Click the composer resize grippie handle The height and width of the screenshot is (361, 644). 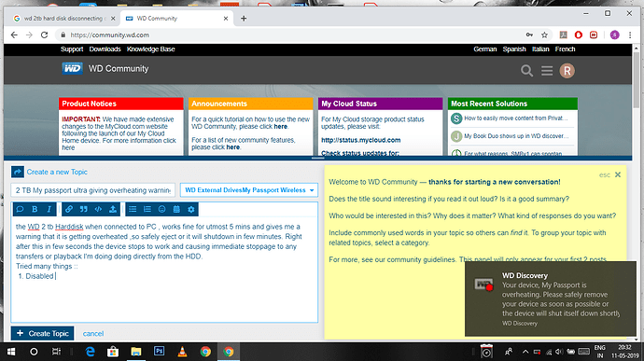318,158
